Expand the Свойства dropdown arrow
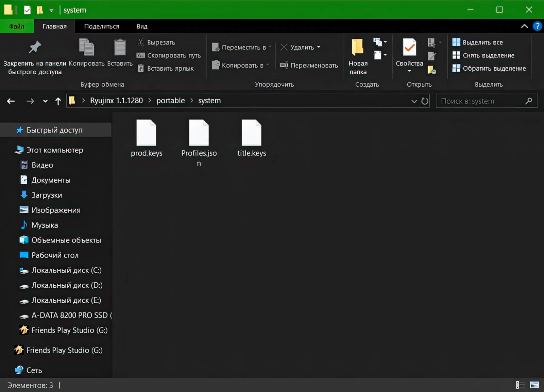 click(409, 71)
